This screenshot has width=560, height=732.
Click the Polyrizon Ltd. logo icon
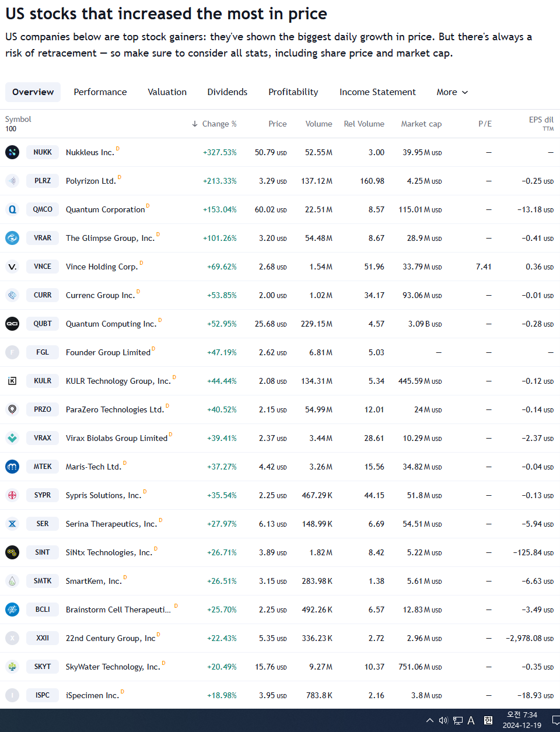12,181
